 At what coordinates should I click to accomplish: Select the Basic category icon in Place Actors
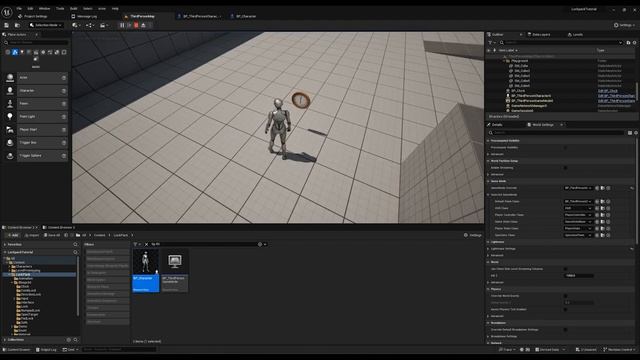15,52
